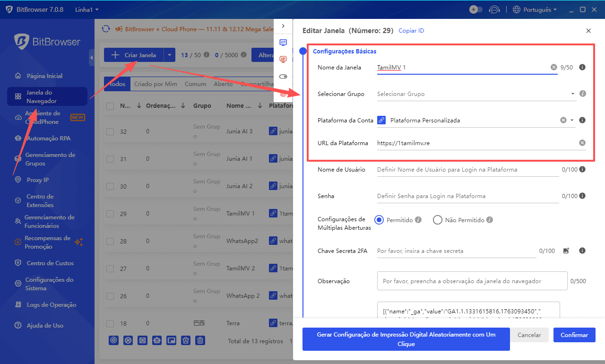Generate a random fingerprint configuration
Image resolution: width=605 pixels, height=364 pixels.
point(406,339)
